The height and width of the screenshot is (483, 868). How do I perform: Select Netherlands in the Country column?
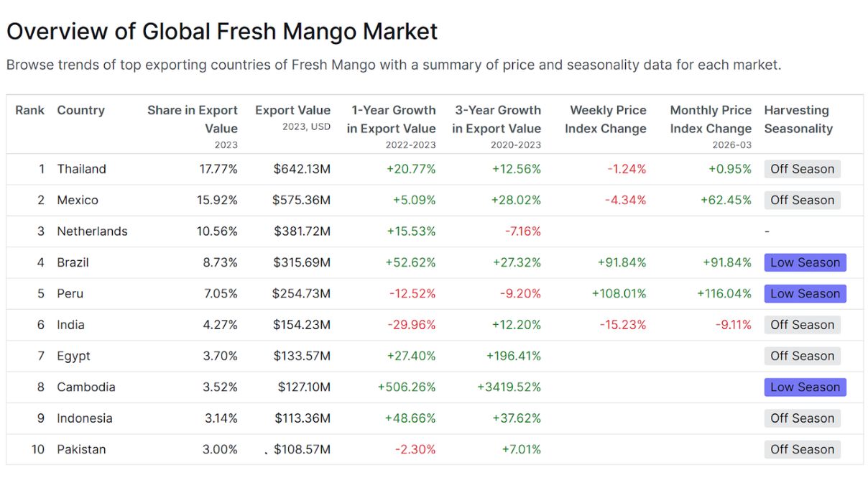[x=92, y=231]
